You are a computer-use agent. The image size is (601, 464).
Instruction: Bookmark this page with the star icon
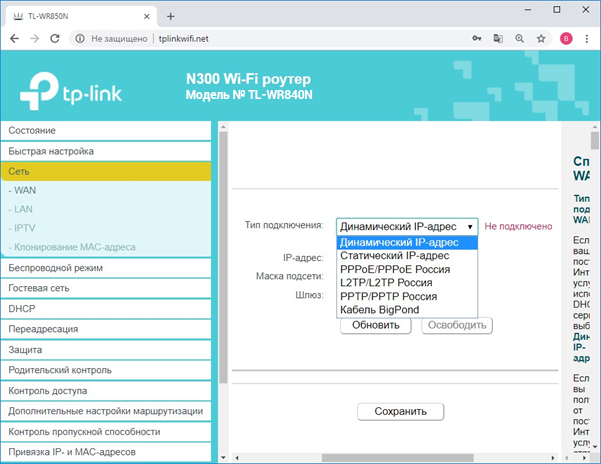[x=541, y=38]
